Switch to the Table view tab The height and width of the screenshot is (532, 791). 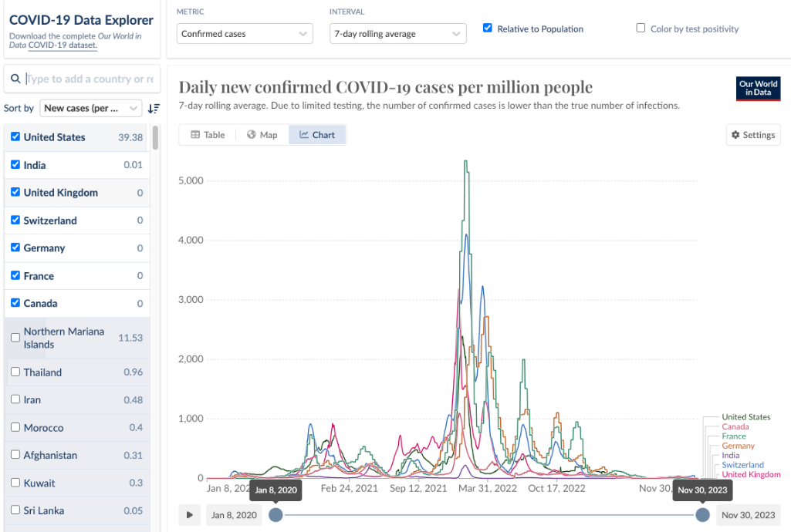[x=208, y=135]
